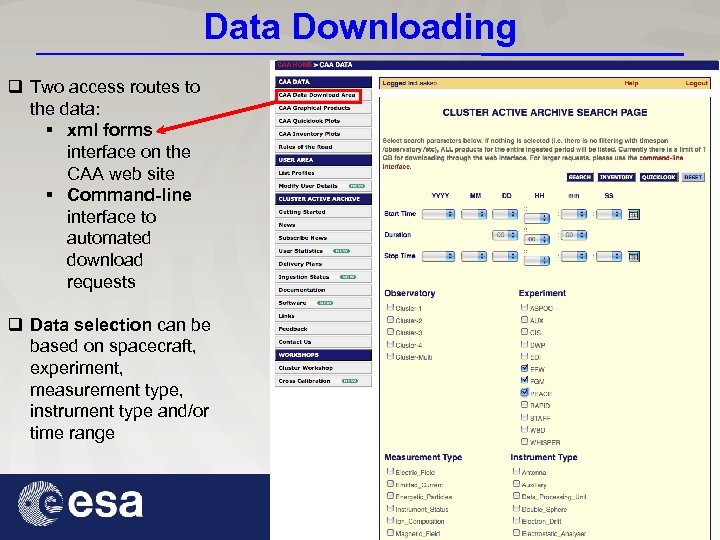
Task: Click the ESA logo
Action: coord(80,504)
